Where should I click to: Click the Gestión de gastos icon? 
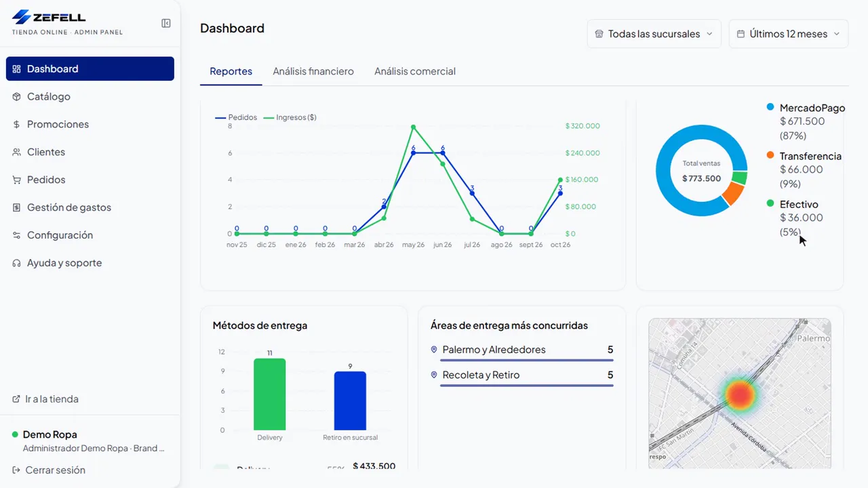[x=17, y=208]
